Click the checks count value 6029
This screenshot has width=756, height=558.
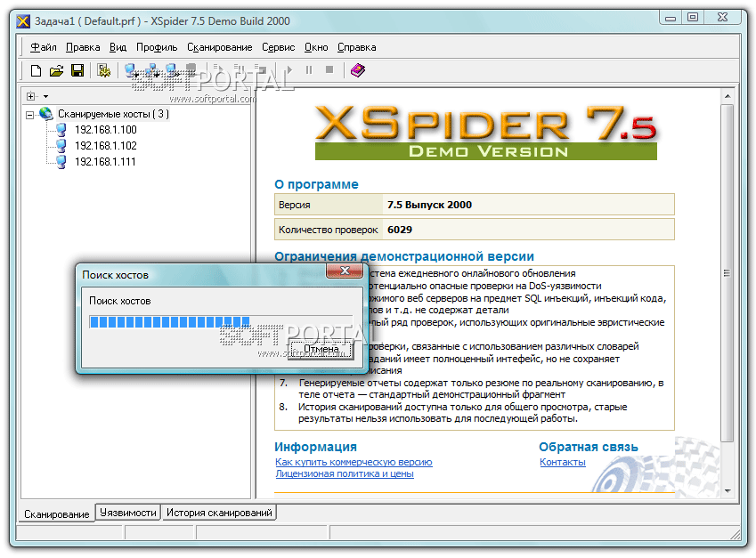(x=400, y=230)
